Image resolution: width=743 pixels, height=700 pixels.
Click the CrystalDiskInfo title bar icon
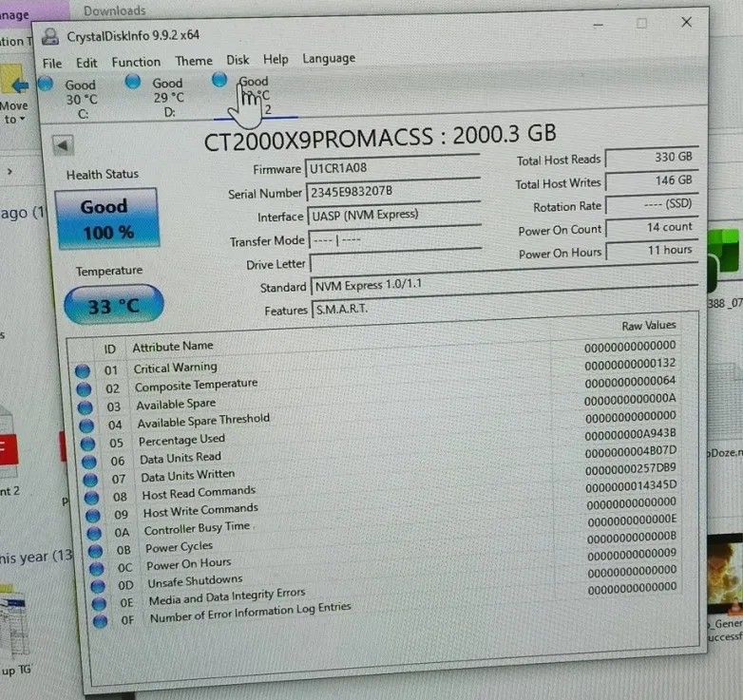pyautogui.click(x=50, y=37)
